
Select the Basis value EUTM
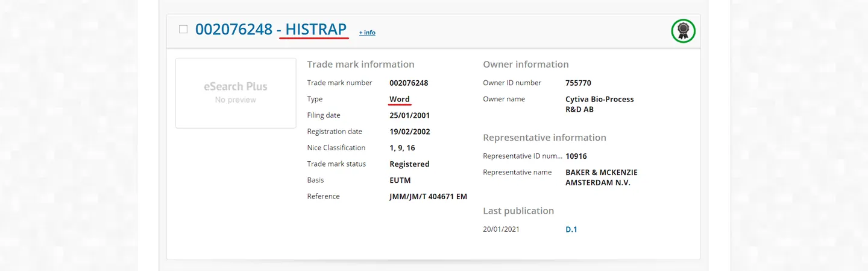400,180
